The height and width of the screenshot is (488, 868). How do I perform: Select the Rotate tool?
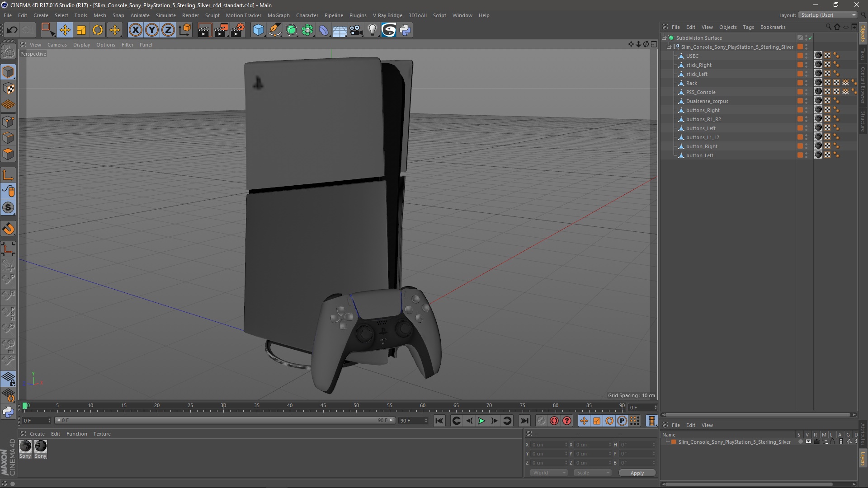(x=98, y=30)
